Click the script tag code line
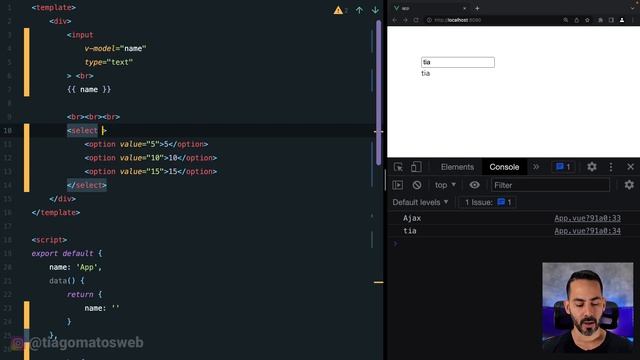The image size is (640, 360). pyautogui.click(x=49, y=240)
